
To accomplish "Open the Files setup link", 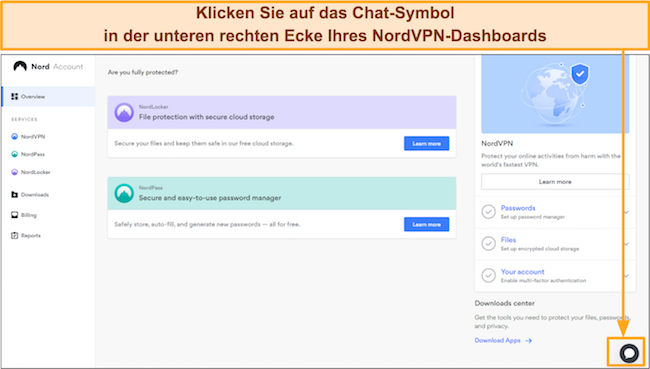I will coord(508,240).
